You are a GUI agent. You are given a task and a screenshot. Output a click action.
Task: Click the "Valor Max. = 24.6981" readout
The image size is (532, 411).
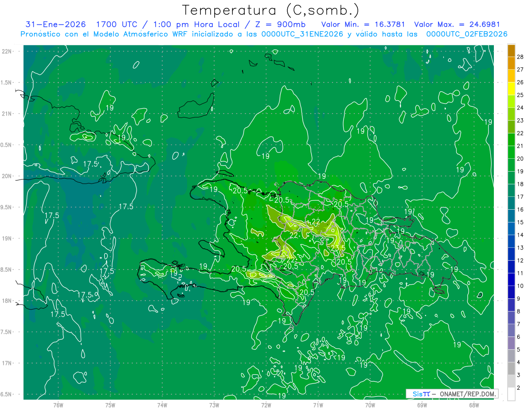pos(457,24)
